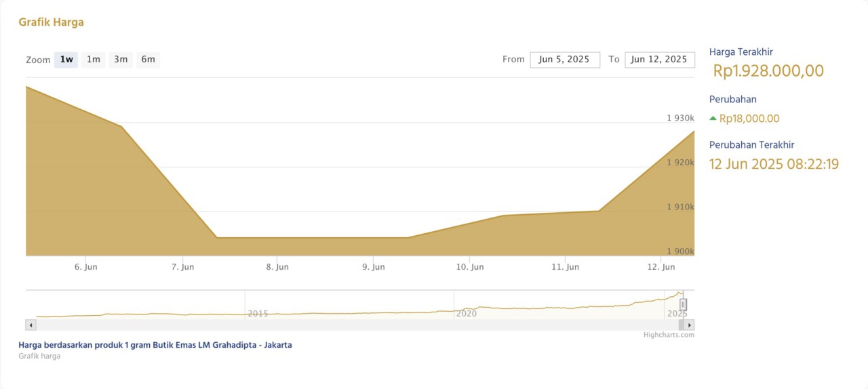Viewport: 868px width, 389px height.
Task: Click navigator timeline at 2015
Action: (x=258, y=313)
